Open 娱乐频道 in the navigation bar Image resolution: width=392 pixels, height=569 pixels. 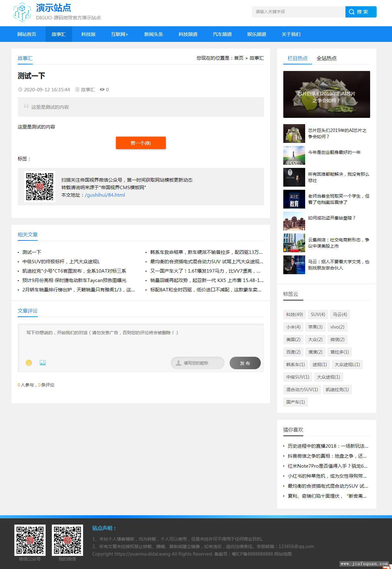[256, 34]
